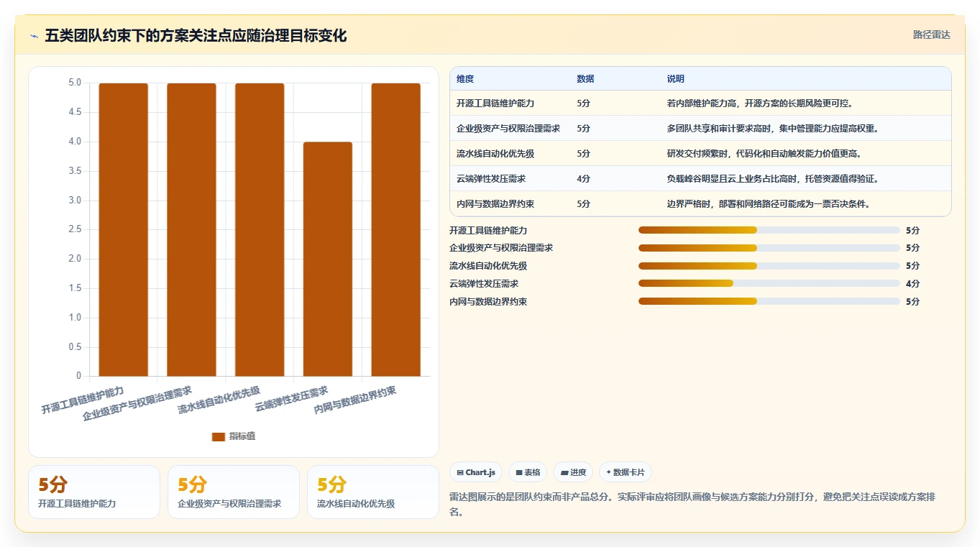Screen dimensions: 980x547
Task: Click the 4分 cell in the table
Action: (x=583, y=179)
